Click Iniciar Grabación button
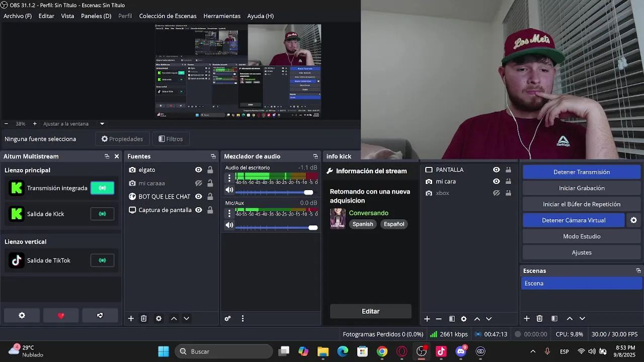644x362 pixels. tap(582, 188)
